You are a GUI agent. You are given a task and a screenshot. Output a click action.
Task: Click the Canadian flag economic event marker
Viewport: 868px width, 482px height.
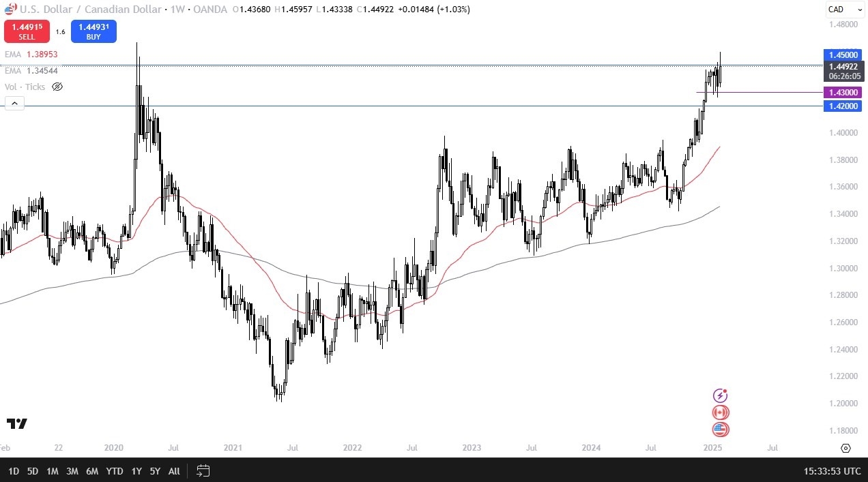tap(720, 412)
